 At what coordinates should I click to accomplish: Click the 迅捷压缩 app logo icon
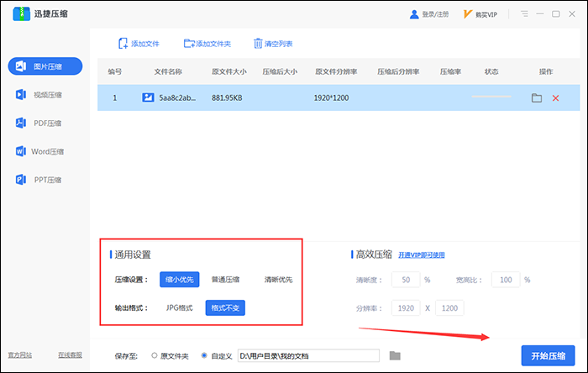click(x=21, y=14)
